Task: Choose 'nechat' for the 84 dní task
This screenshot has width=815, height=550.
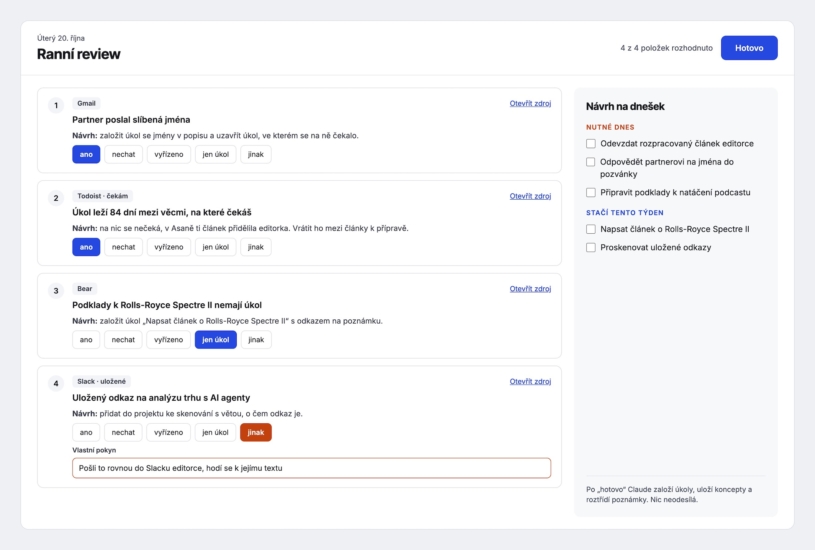Action: coord(124,247)
